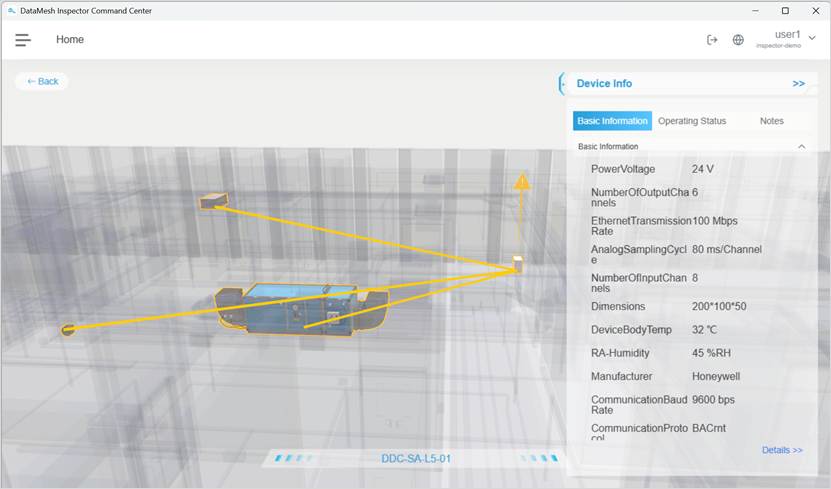Collapse Device Info panel with double arrows
The height and width of the screenshot is (489, 831).
798,84
